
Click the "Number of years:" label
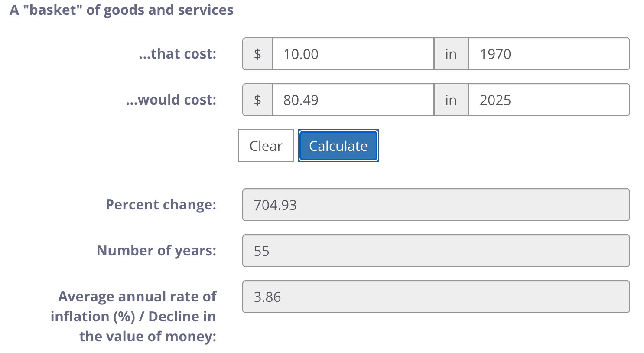click(x=156, y=251)
